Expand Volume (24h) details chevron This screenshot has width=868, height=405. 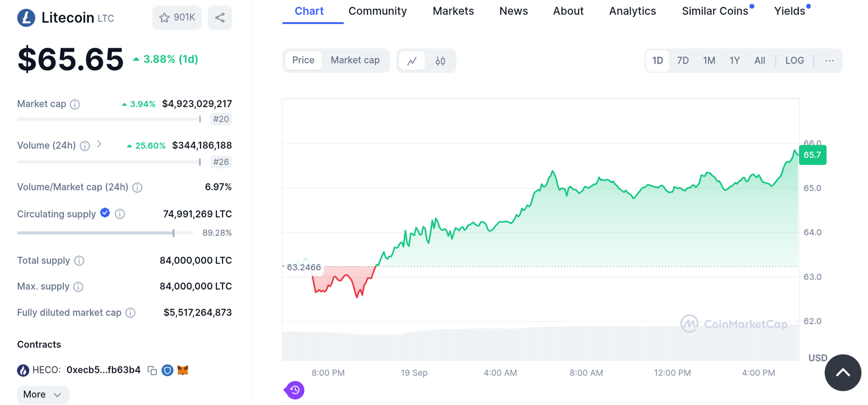pyautogui.click(x=99, y=144)
